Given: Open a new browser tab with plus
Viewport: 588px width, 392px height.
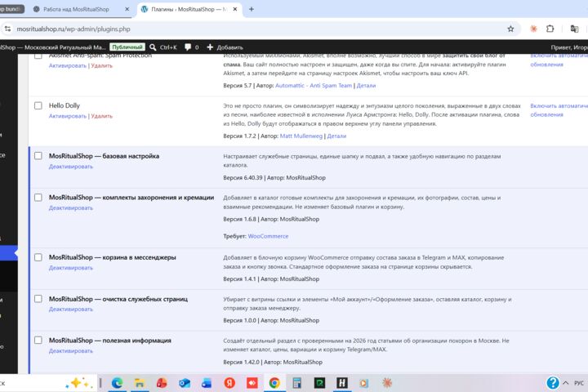Looking at the screenshot, I should tap(252, 9).
